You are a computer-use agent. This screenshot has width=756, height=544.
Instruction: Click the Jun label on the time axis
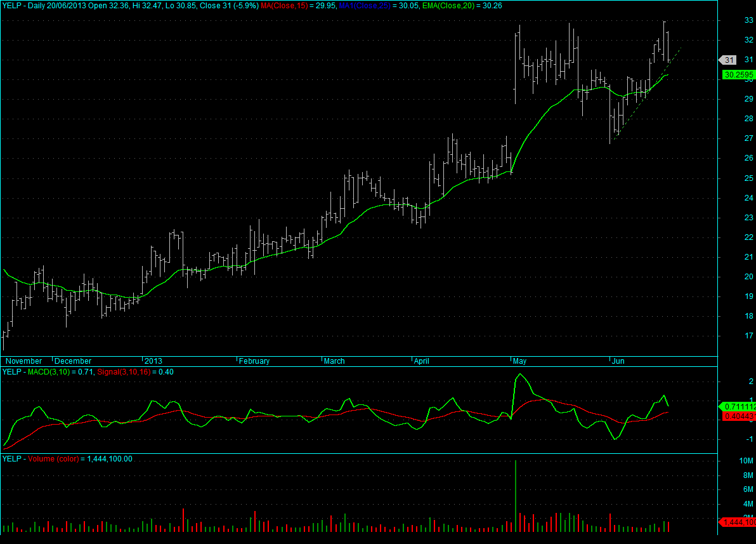[x=618, y=361]
